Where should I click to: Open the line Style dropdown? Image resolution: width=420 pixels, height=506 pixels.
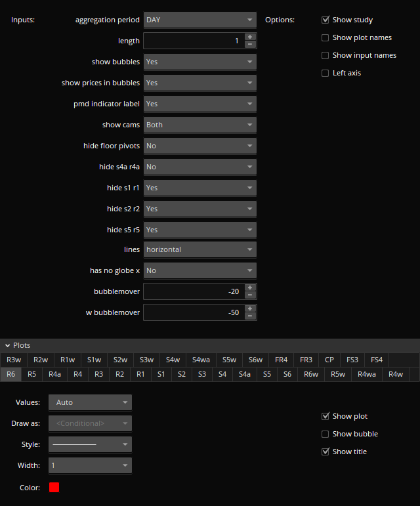[x=90, y=445]
